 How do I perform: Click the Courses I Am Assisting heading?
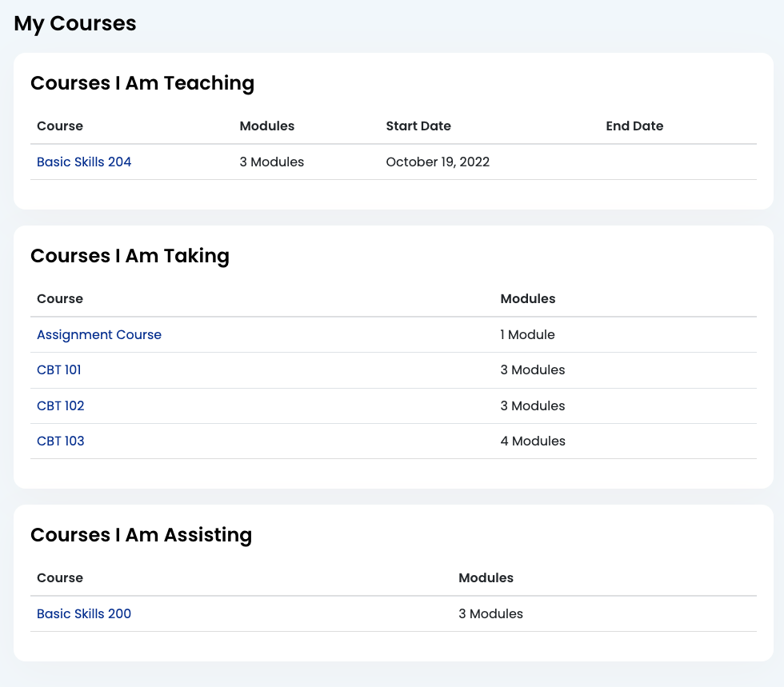(x=141, y=535)
